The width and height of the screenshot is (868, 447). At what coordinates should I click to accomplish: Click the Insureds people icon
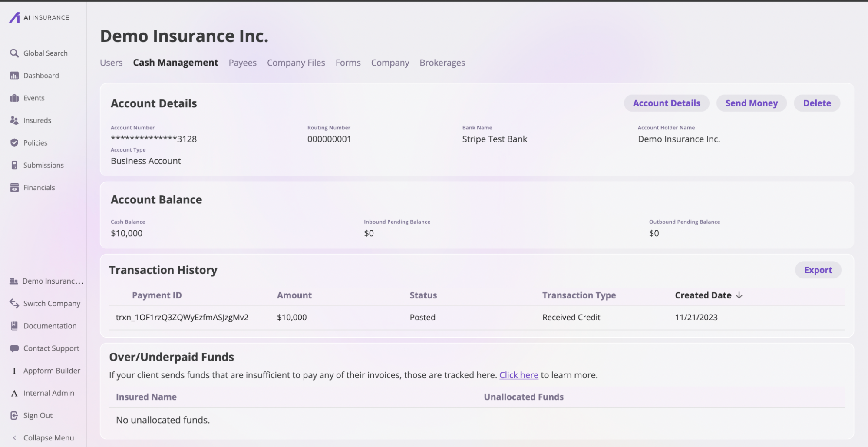coord(14,120)
